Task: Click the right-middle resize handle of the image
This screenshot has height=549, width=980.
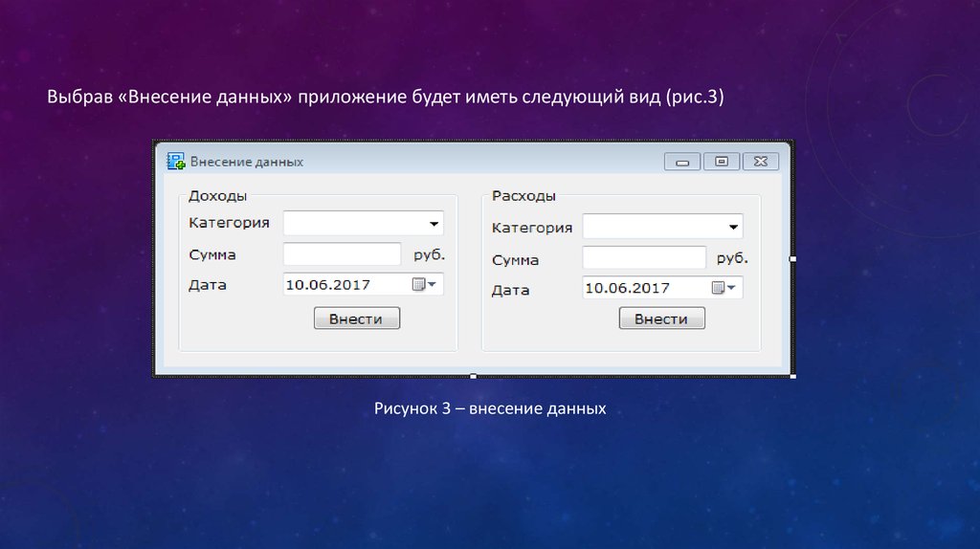Action: tap(792, 259)
